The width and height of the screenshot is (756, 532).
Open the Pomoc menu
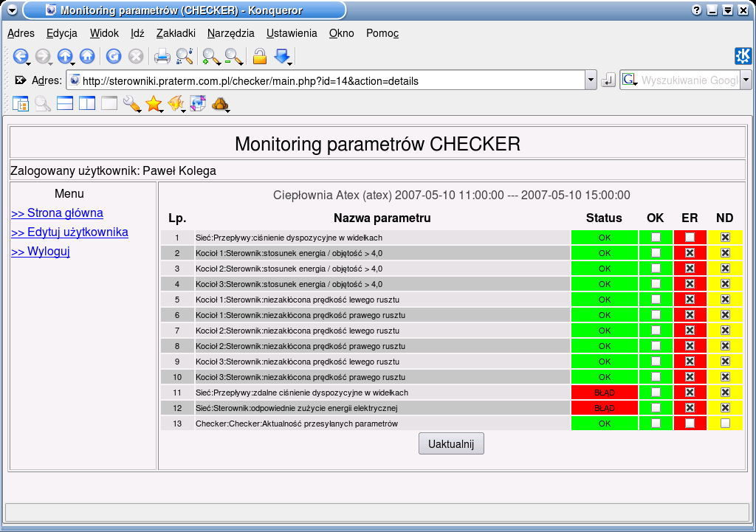pyautogui.click(x=382, y=33)
